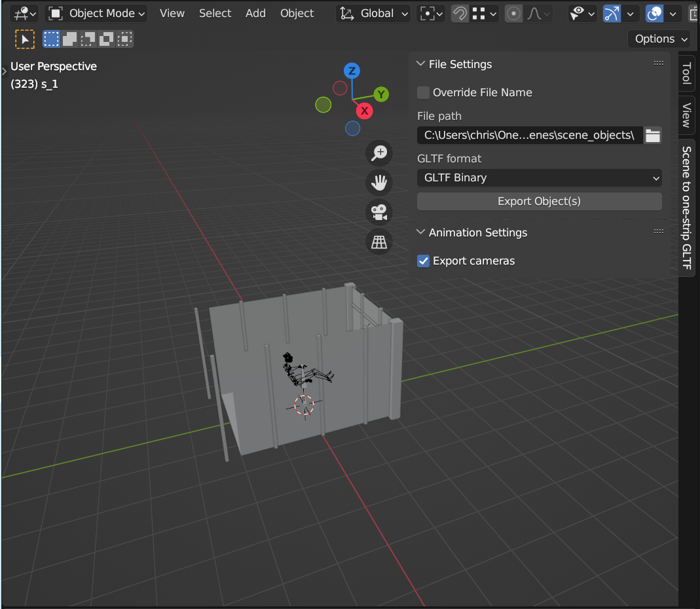The width and height of the screenshot is (700, 609).
Task: Click the magnifier zoom icon in viewport
Action: point(379,153)
